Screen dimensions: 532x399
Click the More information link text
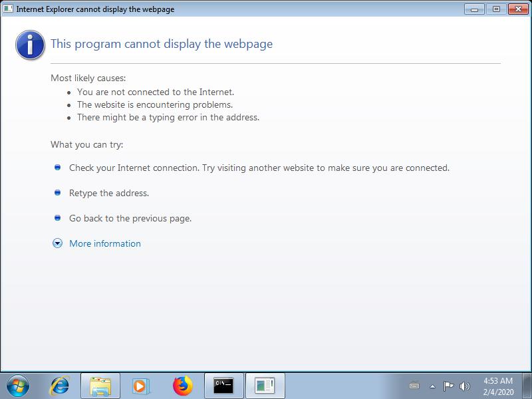(x=105, y=243)
